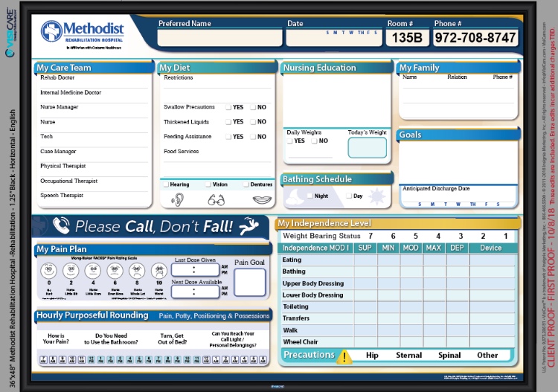558x392 pixels.
Task: Click the ear icon under Hearing
Action: tap(177, 199)
